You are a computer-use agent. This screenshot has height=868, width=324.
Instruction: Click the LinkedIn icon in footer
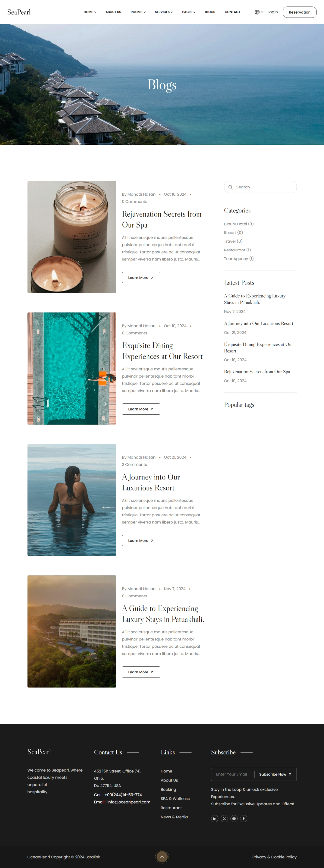(215, 818)
